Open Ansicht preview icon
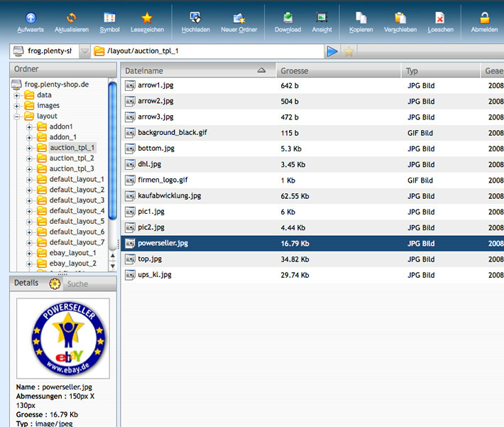The image size is (504, 427). point(322,18)
